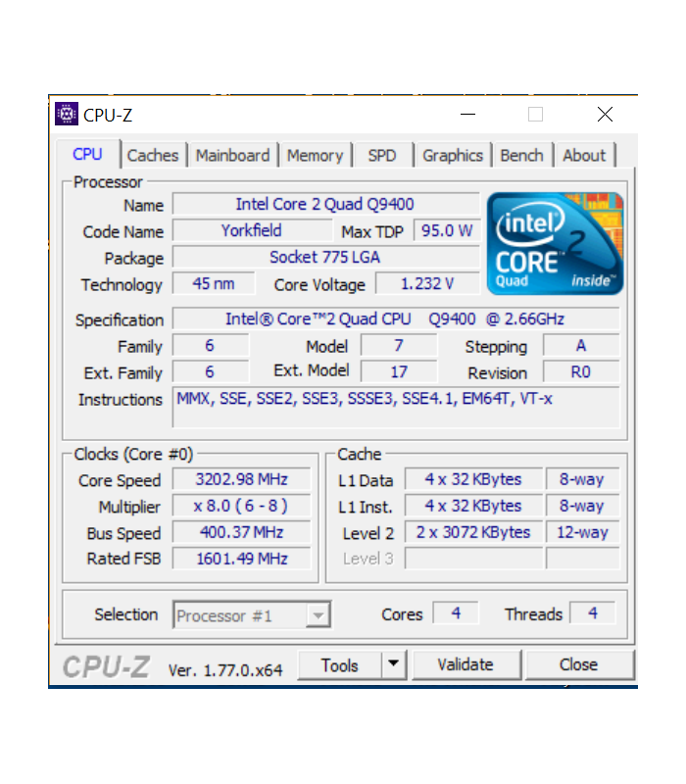This screenshot has height=784, width=686.
Task: Click the Ext. Model value 17
Action: 399,372
